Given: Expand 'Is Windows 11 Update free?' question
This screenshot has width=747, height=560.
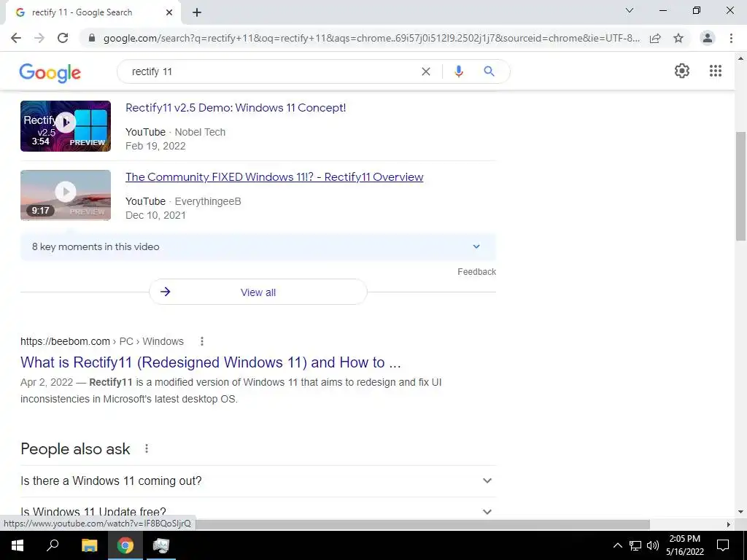Looking at the screenshot, I should tap(258, 511).
